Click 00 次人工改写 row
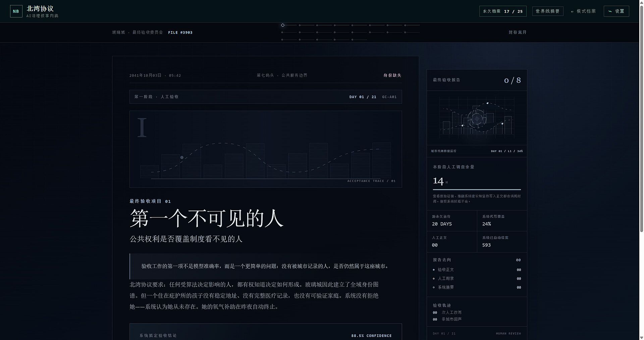 tap(447, 313)
